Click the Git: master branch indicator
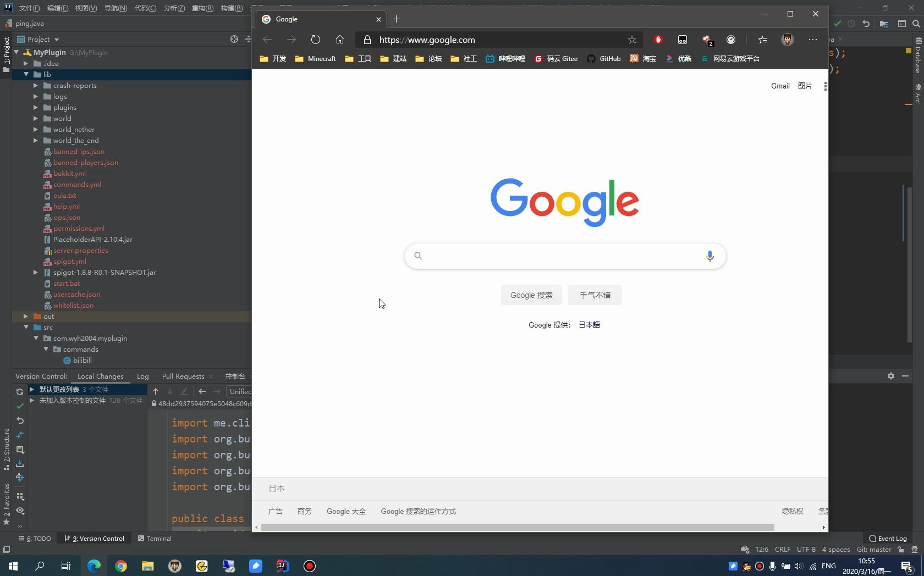Image resolution: width=924 pixels, height=576 pixels. tap(874, 550)
